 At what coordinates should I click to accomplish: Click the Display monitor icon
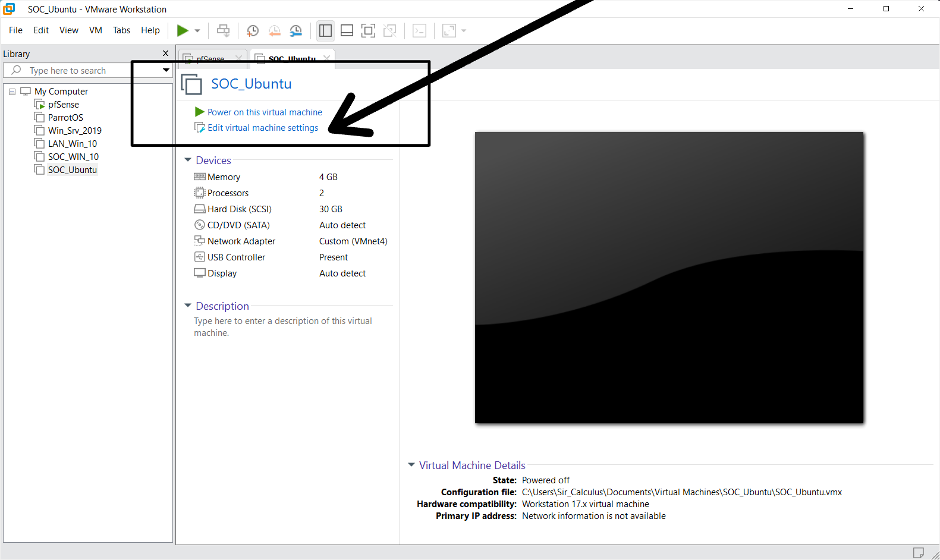tap(200, 273)
